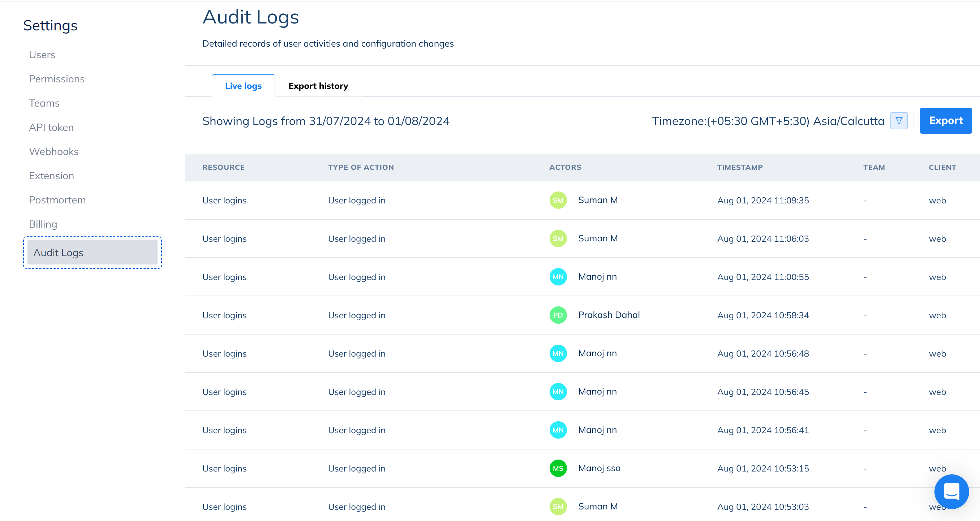Viewport: 980px width, 521px height.
Task: Open the Billing settings page
Action: [43, 224]
